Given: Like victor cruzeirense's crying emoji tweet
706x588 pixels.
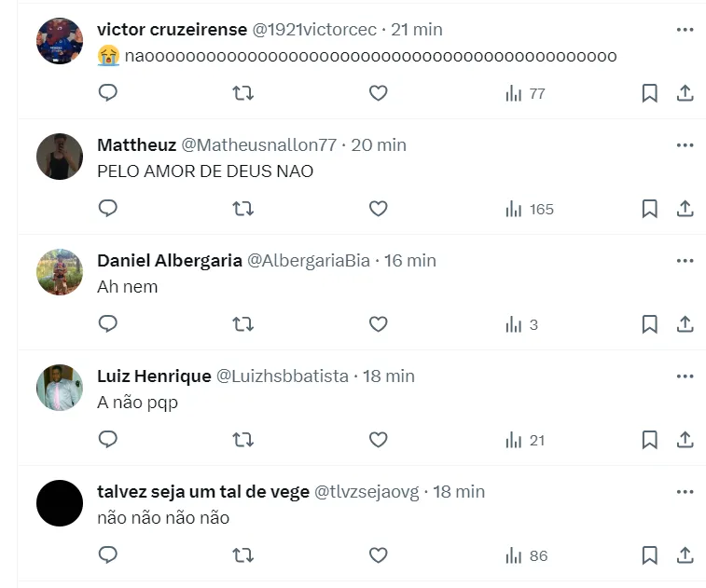Looking at the screenshot, I should click(378, 93).
